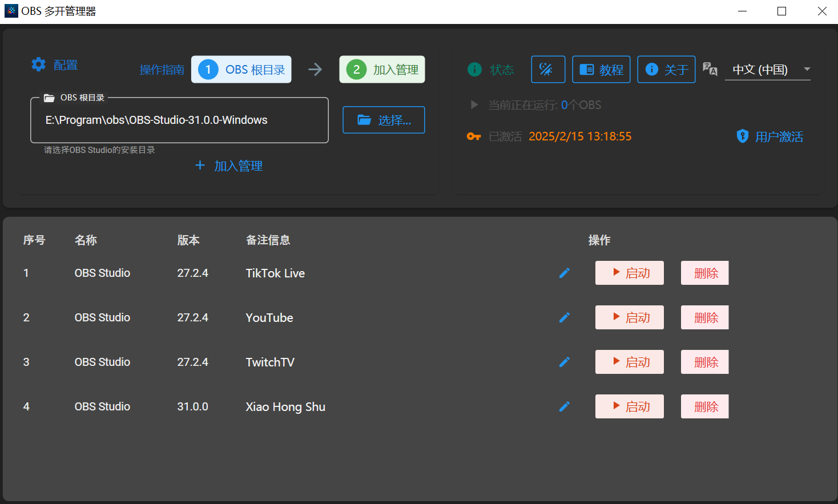The width and height of the screenshot is (838, 504).
Task: Click hint text 请选择OBS Studio的安装目录
Action: (99, 150)
